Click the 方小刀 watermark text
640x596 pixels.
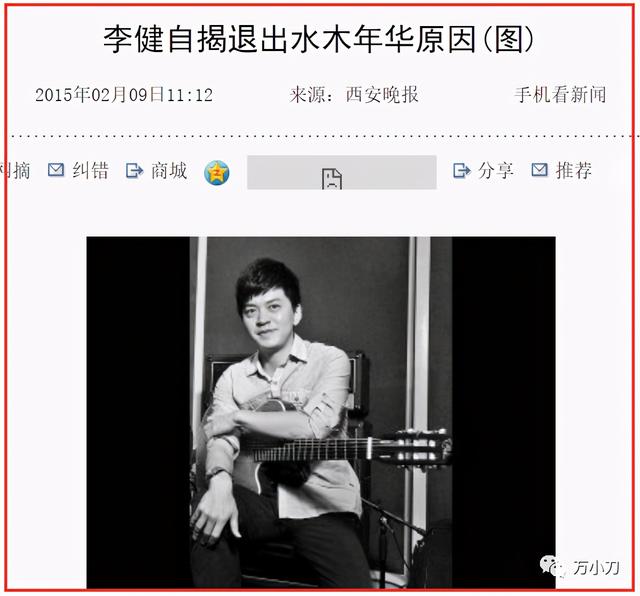(x=596, y=567)
